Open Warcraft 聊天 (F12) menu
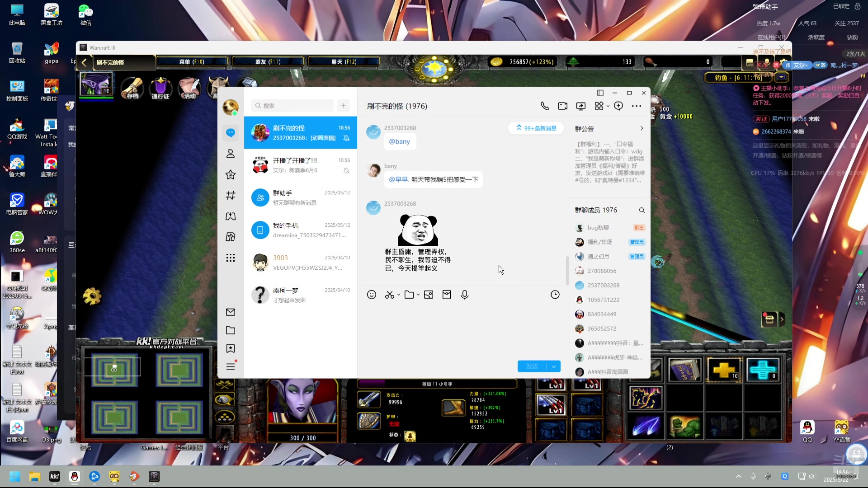Image resolution: width=868 pixels, height=488 pixels. 344,62
